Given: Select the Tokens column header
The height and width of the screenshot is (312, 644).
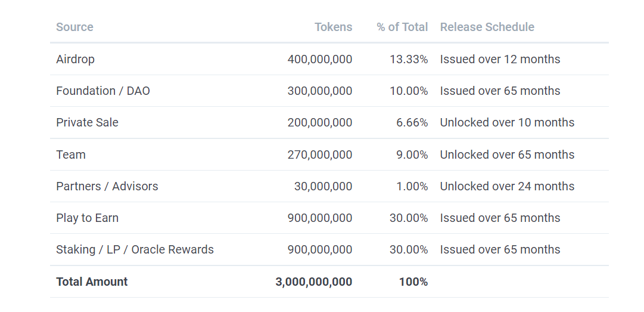Looking at the screenshot, I should point(333,27).
